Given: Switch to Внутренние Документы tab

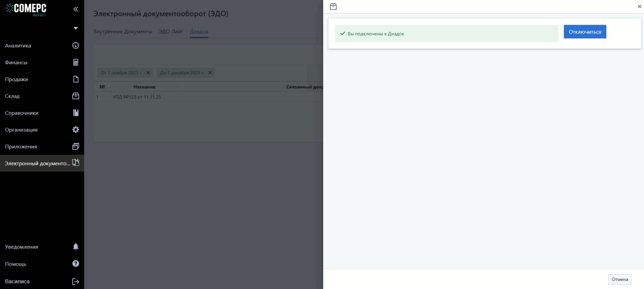Looking at the screenshot, I should (123, 32).
